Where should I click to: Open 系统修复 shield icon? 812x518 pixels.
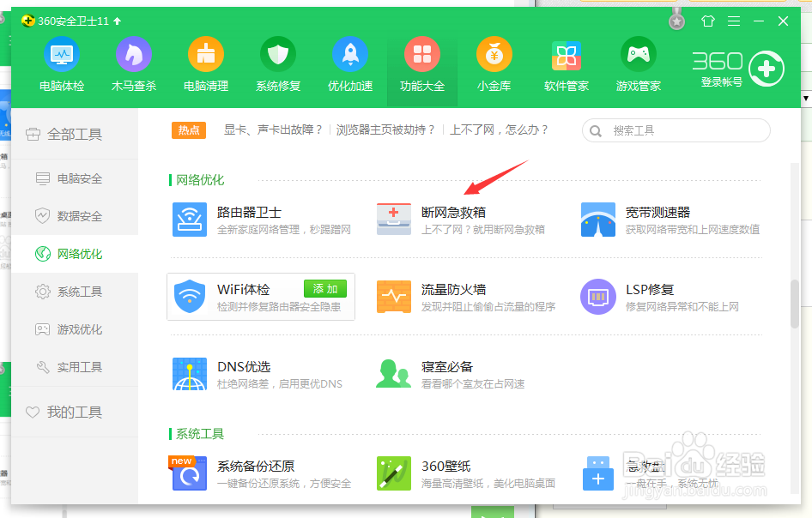(x=278, y=54)
